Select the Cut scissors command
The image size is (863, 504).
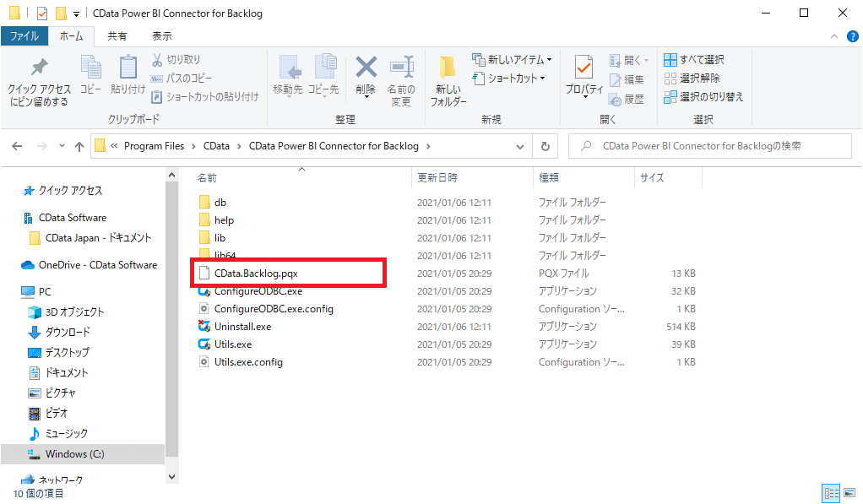(x=176, y=59)
